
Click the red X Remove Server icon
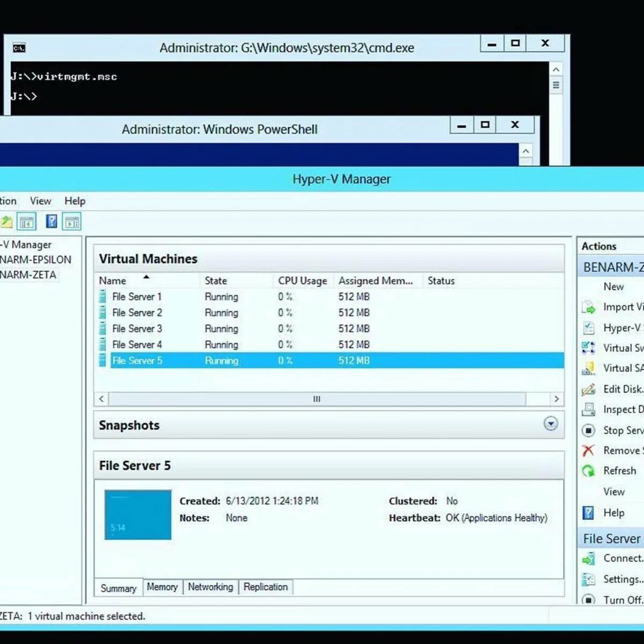[589, 451]
